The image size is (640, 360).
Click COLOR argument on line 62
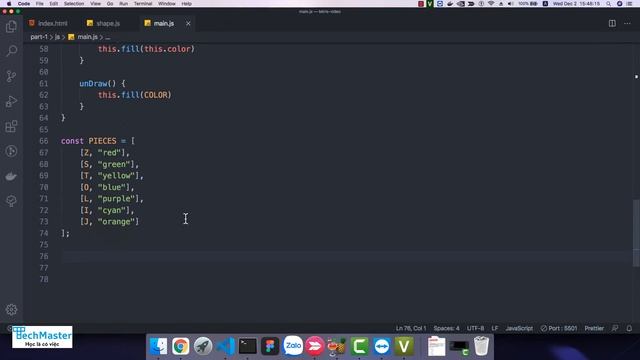156,95
